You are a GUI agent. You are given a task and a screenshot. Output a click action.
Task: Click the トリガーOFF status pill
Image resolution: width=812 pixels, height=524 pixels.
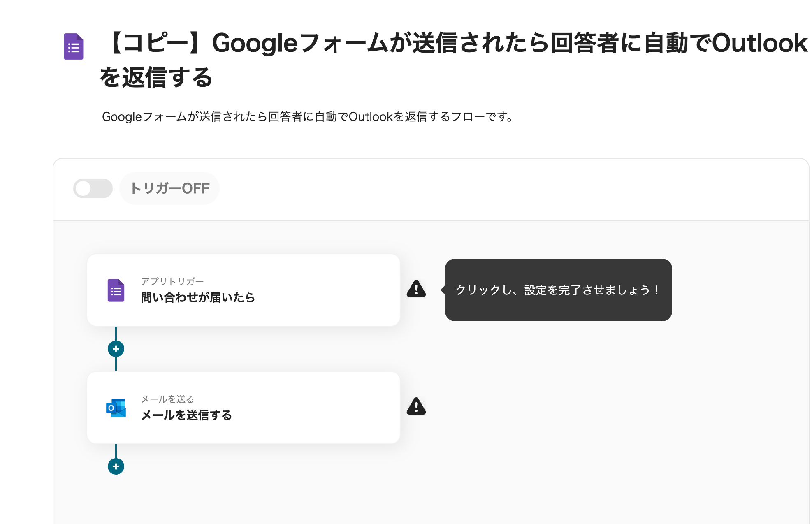[169, 188]
